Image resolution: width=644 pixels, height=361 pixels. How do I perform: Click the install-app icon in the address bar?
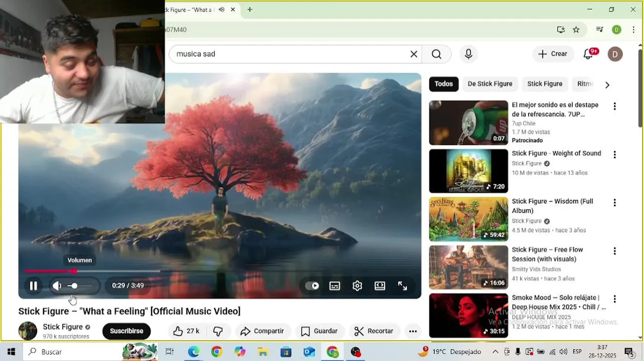click(x=561, y=30)
